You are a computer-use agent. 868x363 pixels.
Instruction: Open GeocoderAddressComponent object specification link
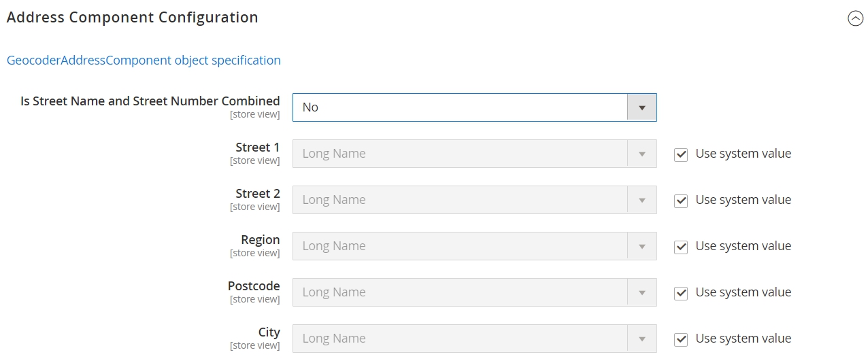[x=144, y=60]
